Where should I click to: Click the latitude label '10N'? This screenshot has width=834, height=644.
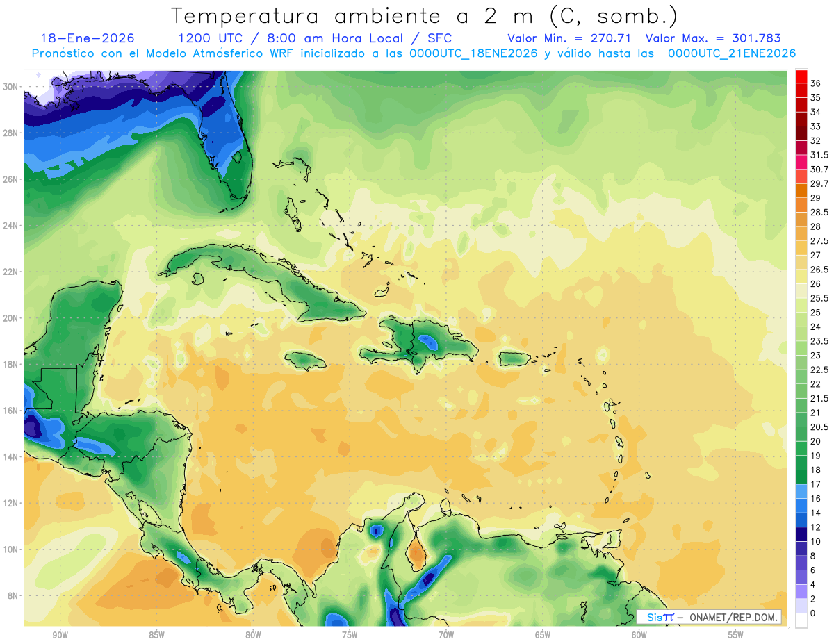click(x=10, y=550)
